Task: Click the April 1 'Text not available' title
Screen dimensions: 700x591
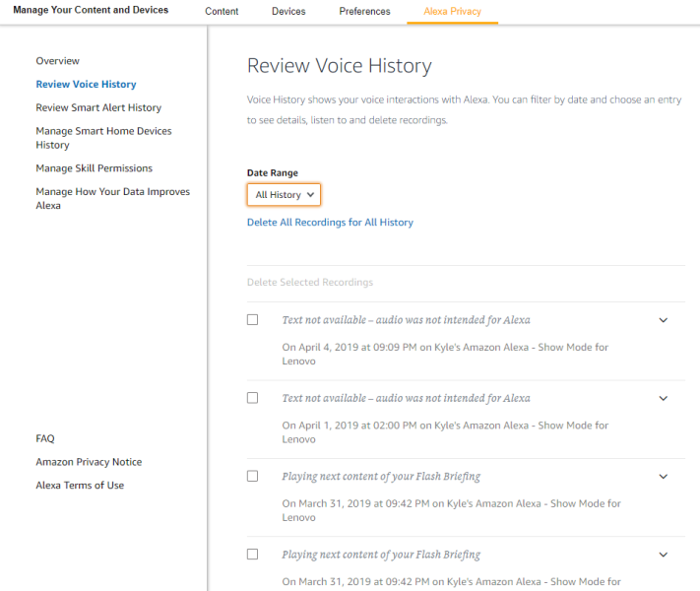Action: [406, 398]
